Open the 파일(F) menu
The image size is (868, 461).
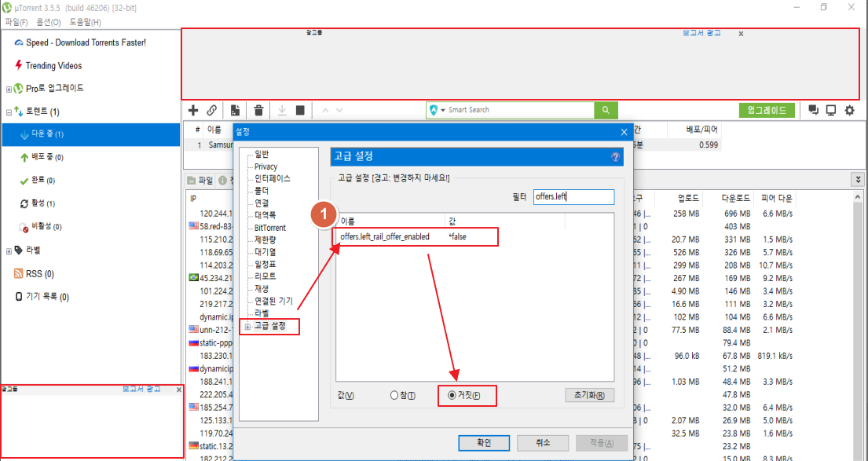(16, 22)
